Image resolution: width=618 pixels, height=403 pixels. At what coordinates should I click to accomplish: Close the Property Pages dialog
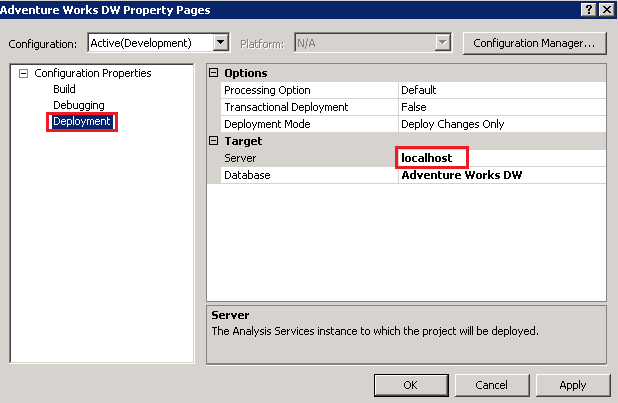[606, 9]
